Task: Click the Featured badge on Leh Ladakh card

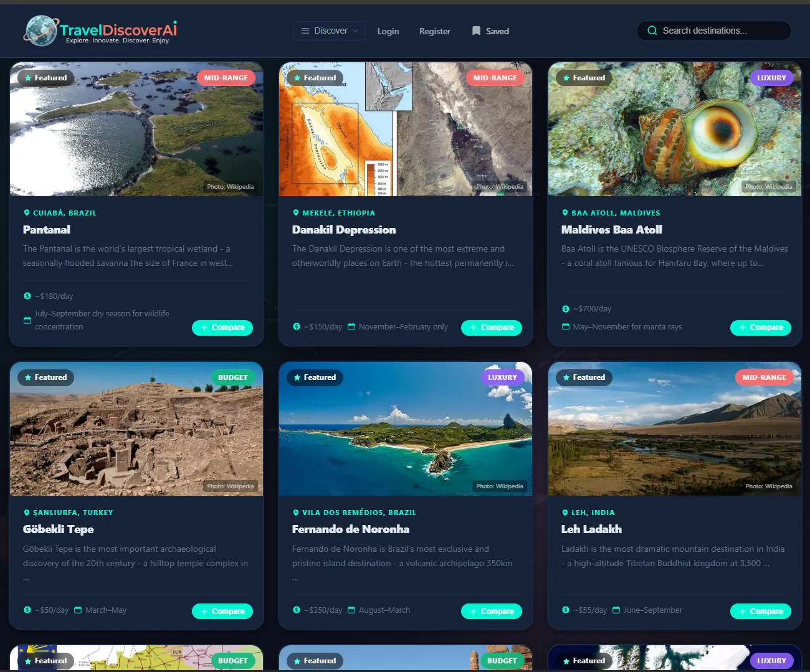Action: (x=584, y=377)
